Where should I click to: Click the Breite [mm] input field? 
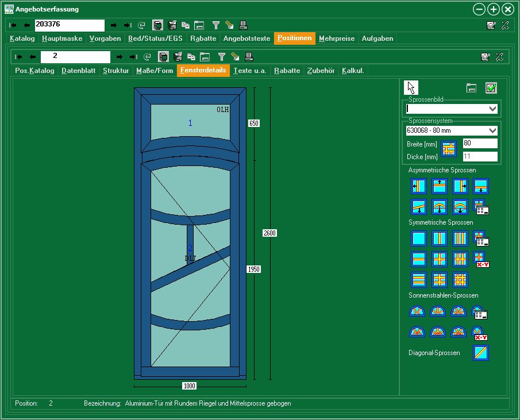(x=480, y=144)
